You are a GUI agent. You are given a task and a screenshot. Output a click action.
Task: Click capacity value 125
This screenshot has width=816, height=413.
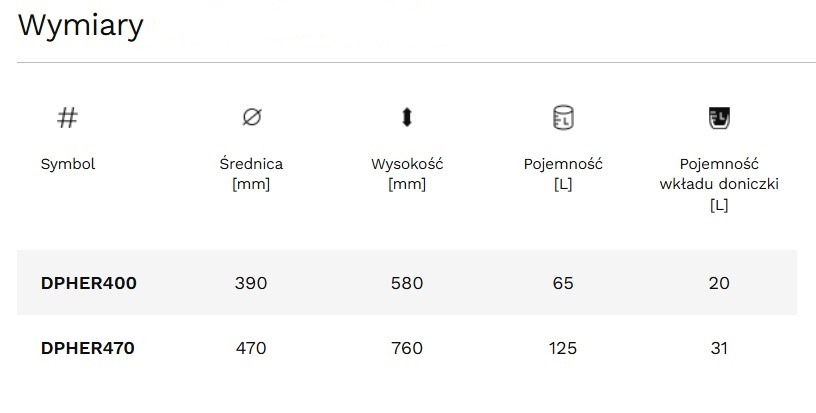pyautogui.click(x=563, y=348)
